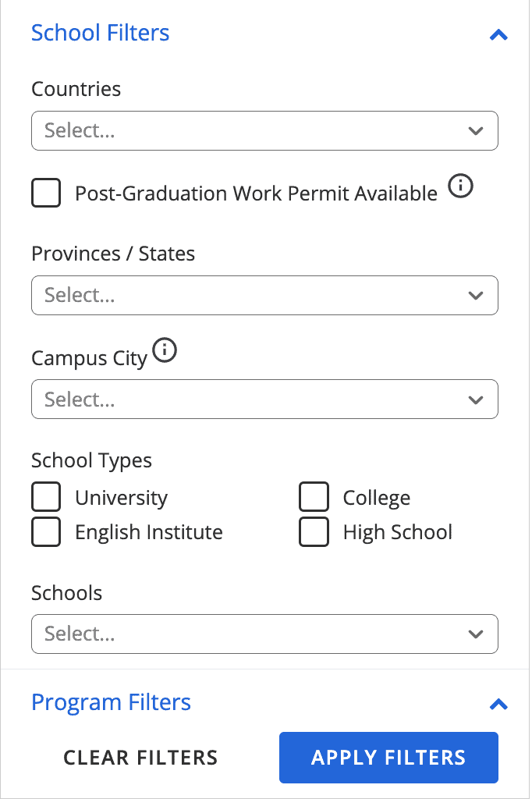Toggle the College checkbox

(314, 496)
